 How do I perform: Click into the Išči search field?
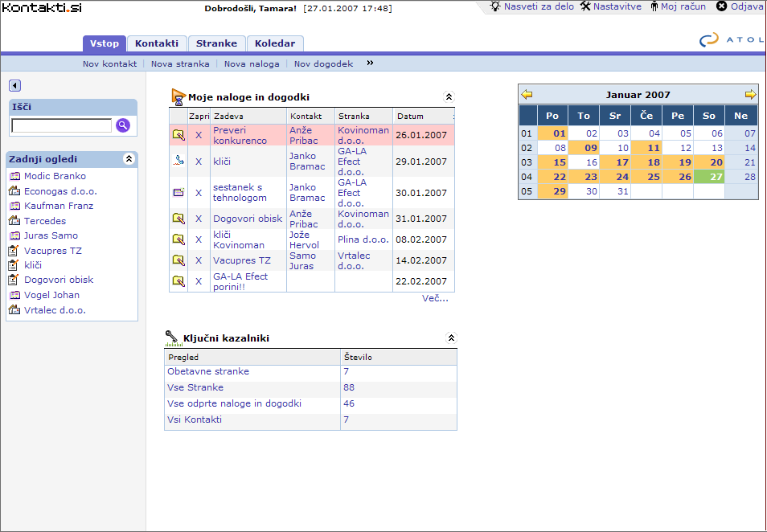coord(62,125)
